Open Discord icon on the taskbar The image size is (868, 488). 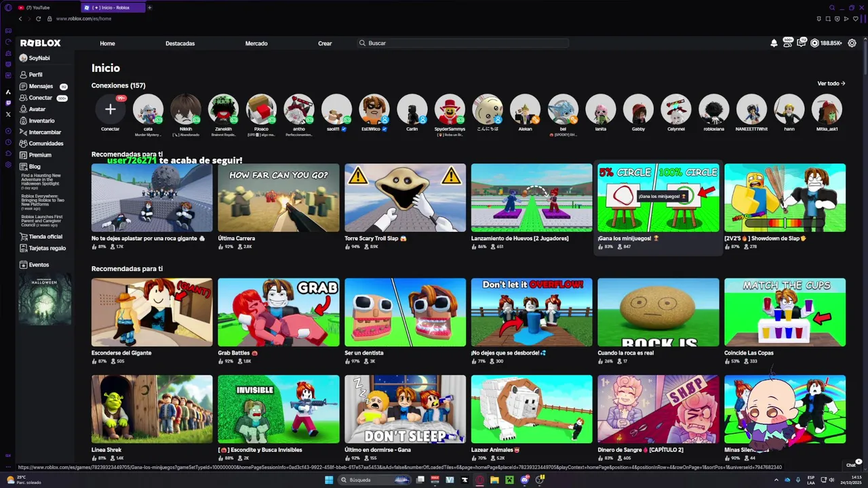[524, 480]
